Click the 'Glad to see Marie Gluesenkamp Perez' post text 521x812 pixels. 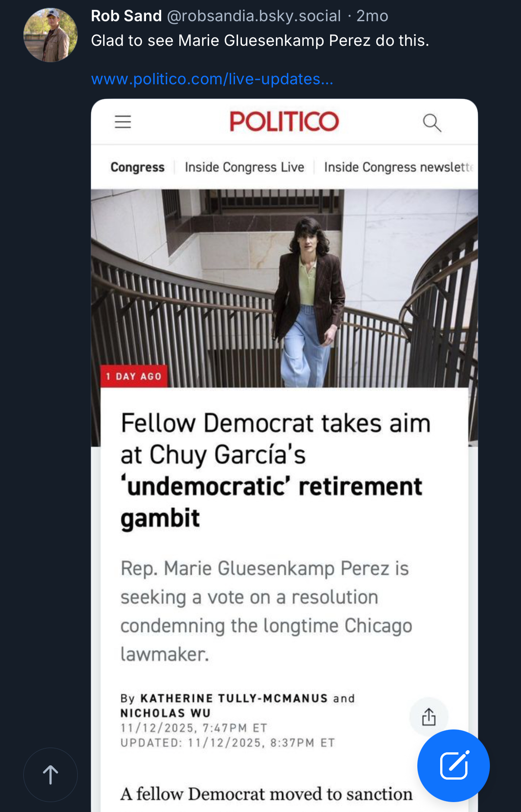pyautogui.click(x=260, y=41)
